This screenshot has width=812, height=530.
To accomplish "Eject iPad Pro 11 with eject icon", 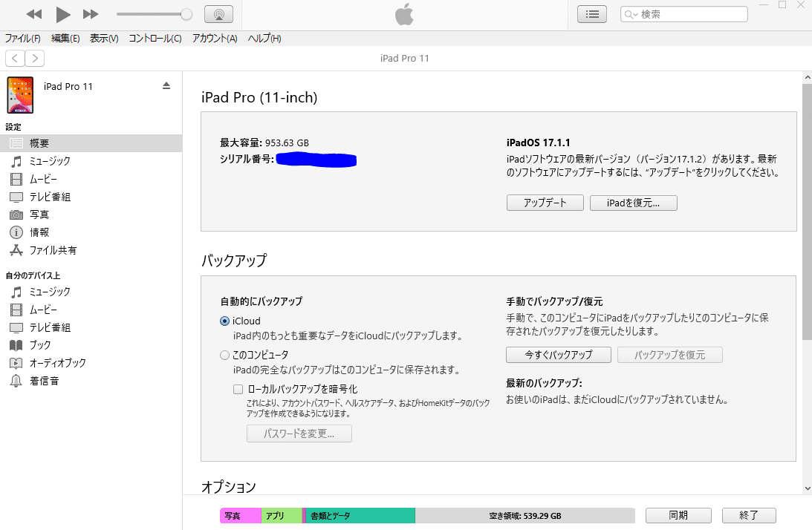I will tap(166, 86).
